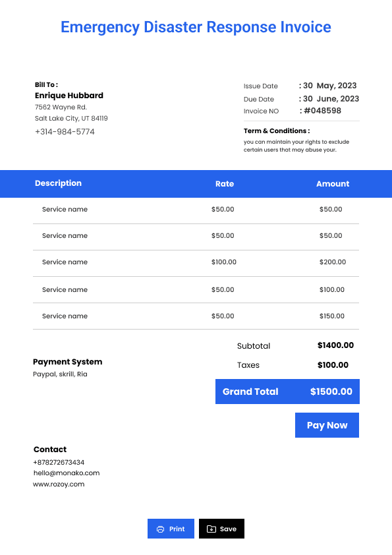Select the $200.00 amount in third row
Image resolution: width=392 pixels, height=555 pixels.
point(333,262)
